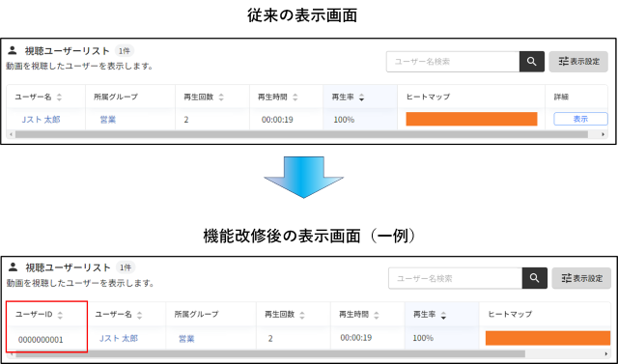Screen dimensions: 618x364
Task: Open the Jスト 太郎 link in the upper table
Action: click(x=41, y=120)
